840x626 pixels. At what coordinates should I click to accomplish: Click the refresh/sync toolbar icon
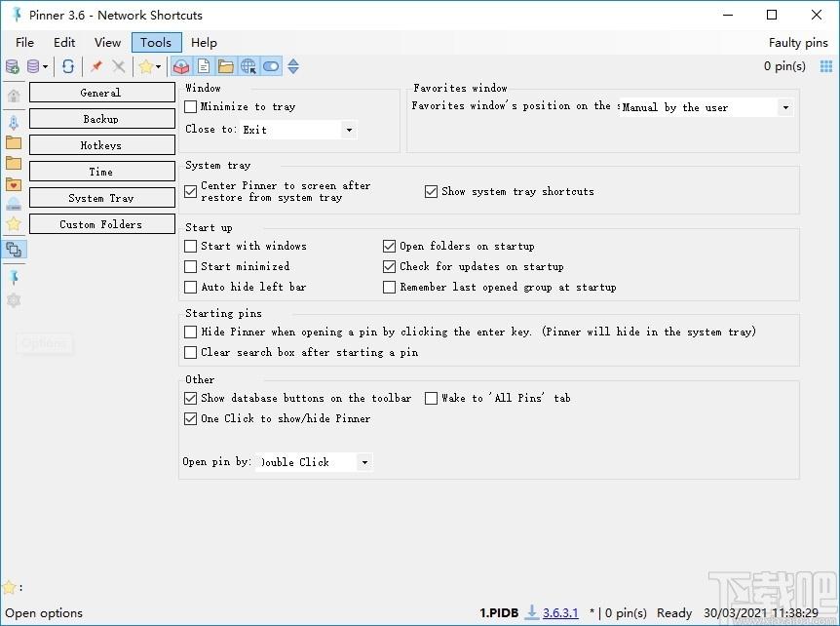point(68,66)
